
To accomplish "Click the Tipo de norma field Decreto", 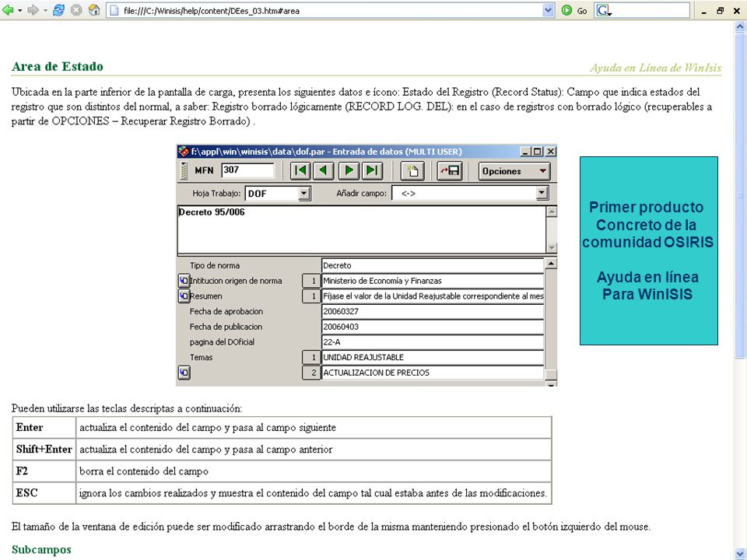I will coord(433,265).
